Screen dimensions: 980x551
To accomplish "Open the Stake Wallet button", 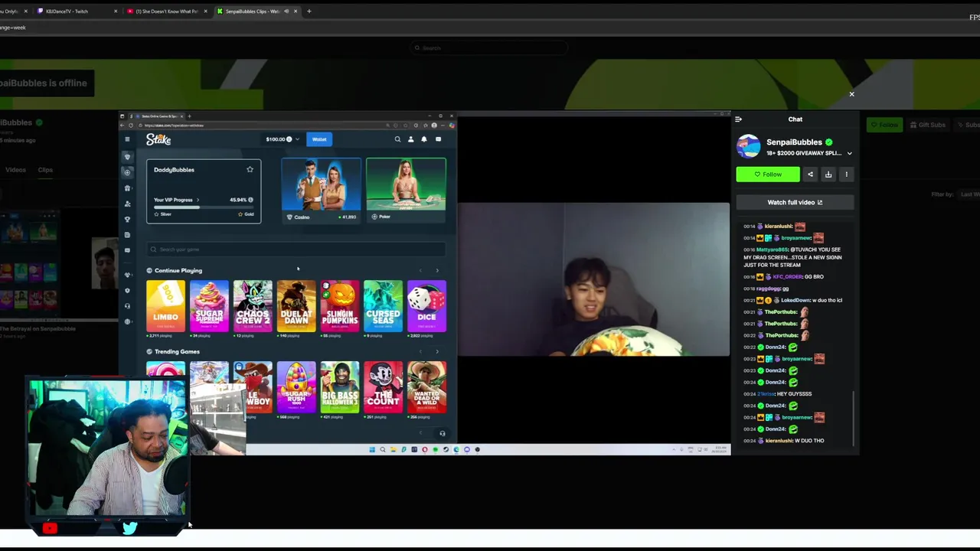I will pyautogui.click(x=319, y=139).
